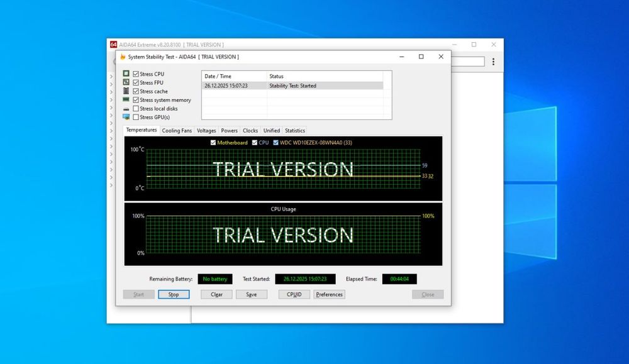
Task: Toggle the CPU temperature graph checkbox
Action: coord(254,142)
